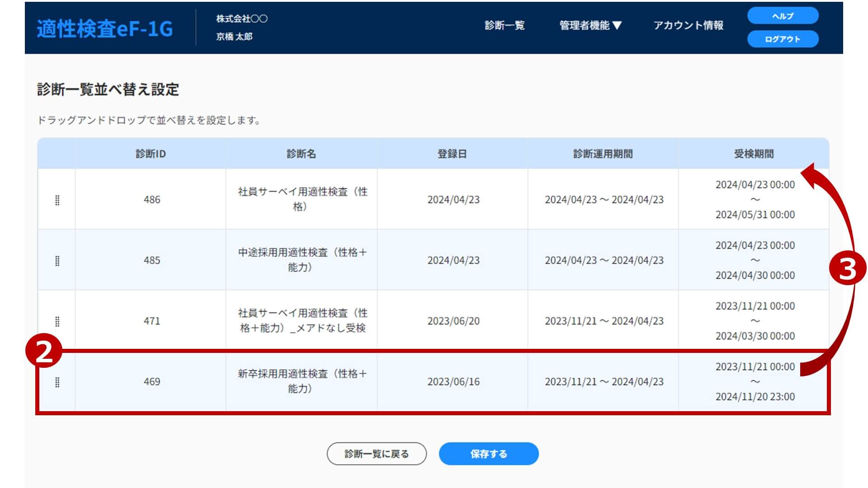The image size is (868, 488).
Task: Click operation period of diagnosis 469
Action: pos(604,381)
